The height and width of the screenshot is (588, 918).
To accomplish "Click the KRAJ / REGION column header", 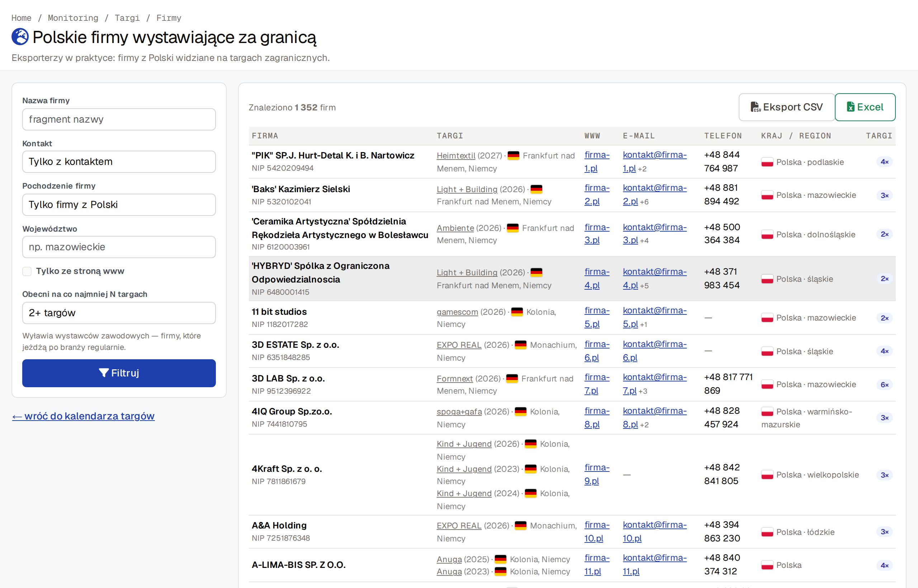I will (796, 136).
